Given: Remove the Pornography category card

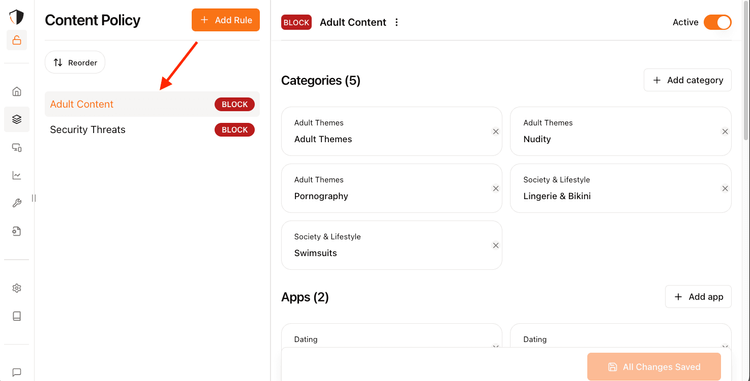Looking at the screenshot, I should click(x=496, y=188).
